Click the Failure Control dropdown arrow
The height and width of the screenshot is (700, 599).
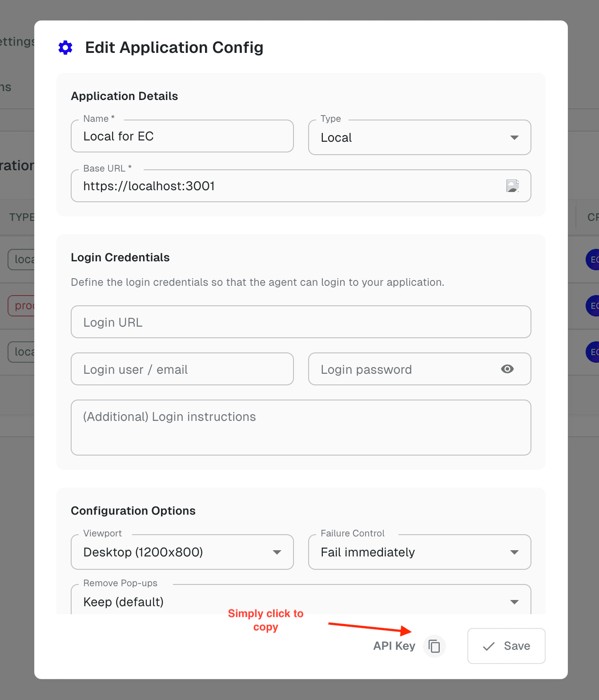click(x=515, y=552)
